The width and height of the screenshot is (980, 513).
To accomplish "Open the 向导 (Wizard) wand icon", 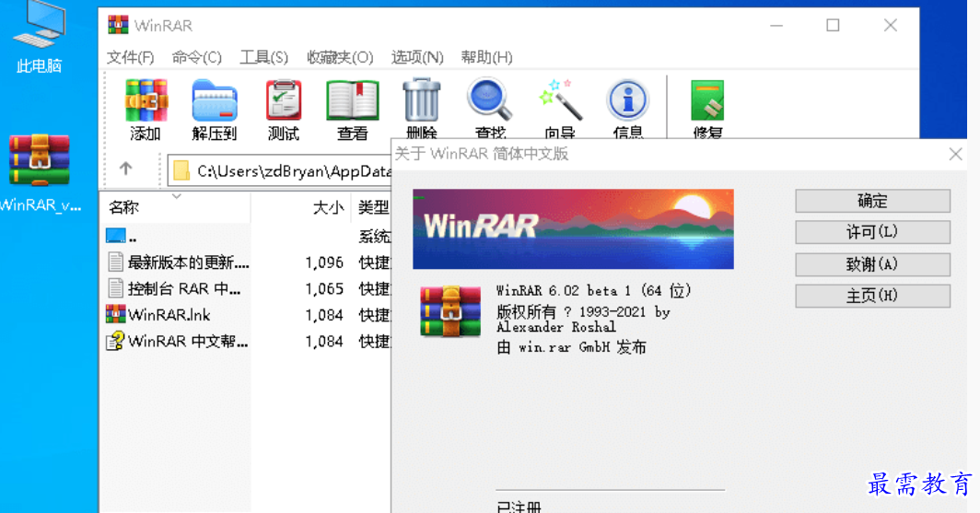I will coord(560,100).
